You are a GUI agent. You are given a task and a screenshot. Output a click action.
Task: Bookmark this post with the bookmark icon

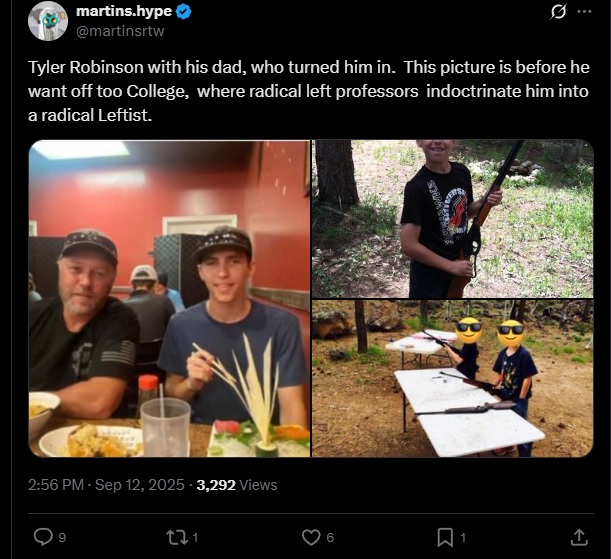(445, 537)
